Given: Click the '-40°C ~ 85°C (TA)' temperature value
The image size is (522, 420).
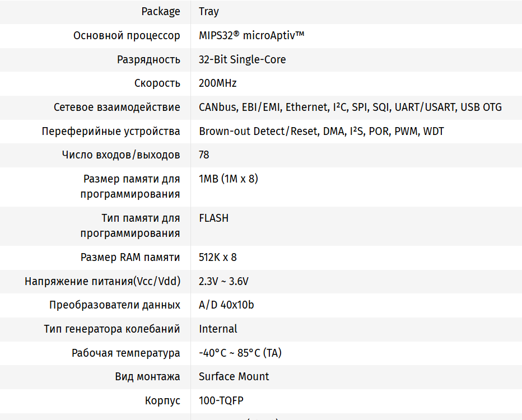Looking at the screenshot, I should pyautogui.click(x=240, y=353).
